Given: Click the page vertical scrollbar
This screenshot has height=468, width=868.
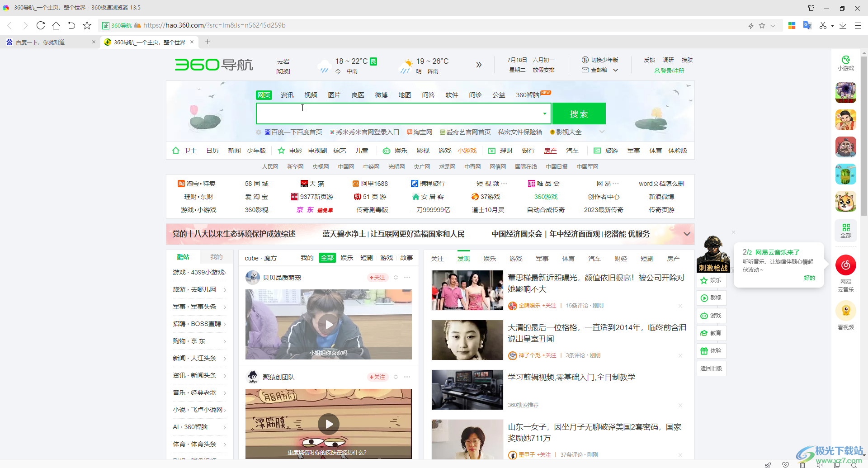Looking at the screenshot, I should pyautogui.click(x=864, y=136).
